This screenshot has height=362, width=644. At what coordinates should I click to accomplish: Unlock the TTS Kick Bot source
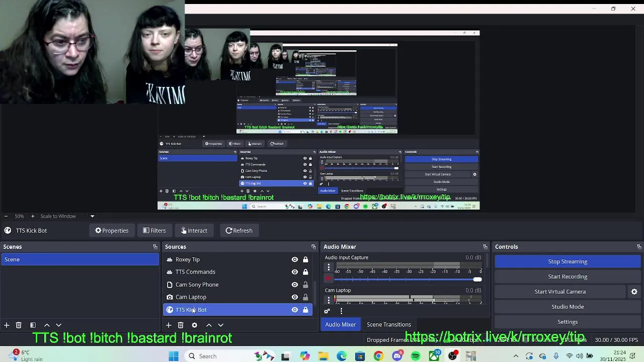coord(305,310)
